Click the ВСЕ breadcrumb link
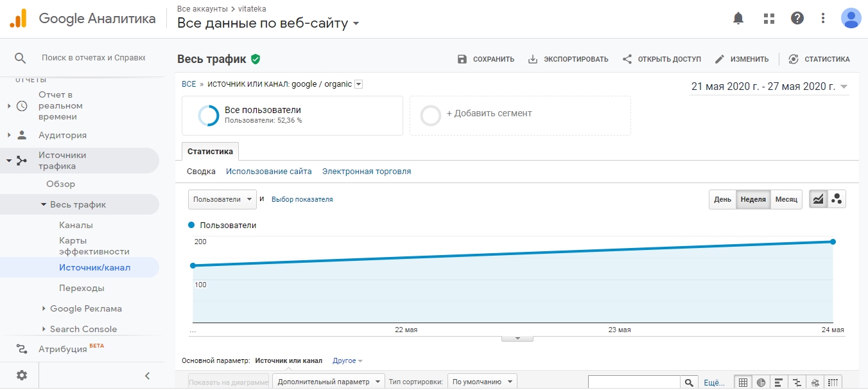This screenshot has height=390, width=868. [189, 84]
